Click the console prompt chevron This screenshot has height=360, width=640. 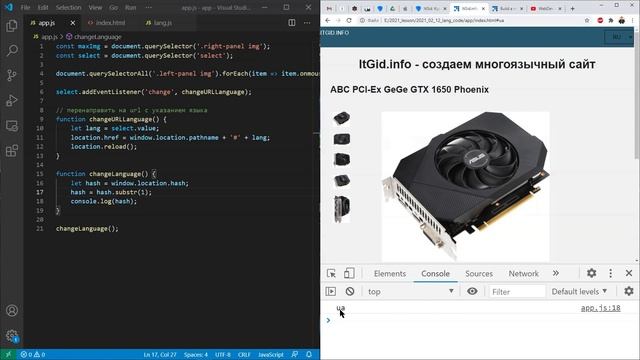(328, 320)
